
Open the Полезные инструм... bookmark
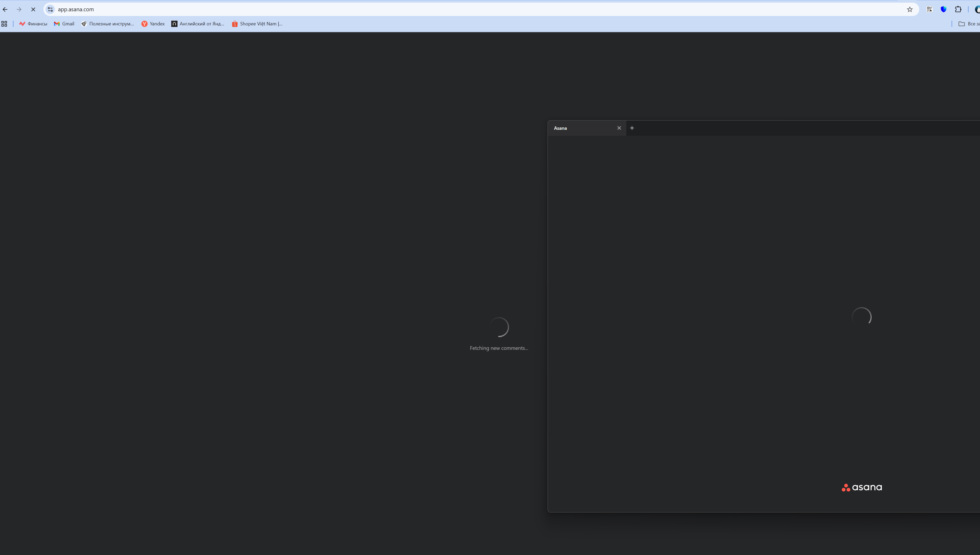tap(107, 24)
